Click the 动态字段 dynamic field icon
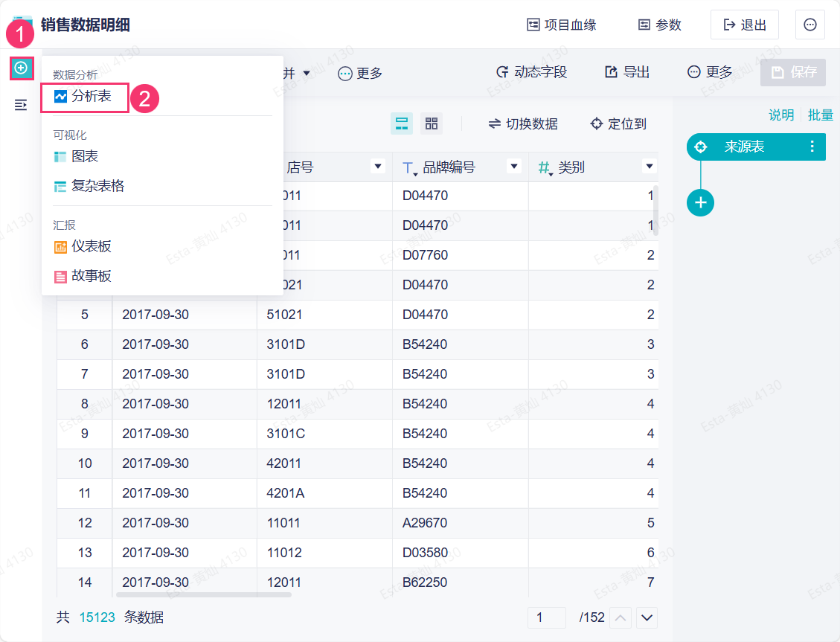This screenshot has width=840, height=642. tap(503, 72)
